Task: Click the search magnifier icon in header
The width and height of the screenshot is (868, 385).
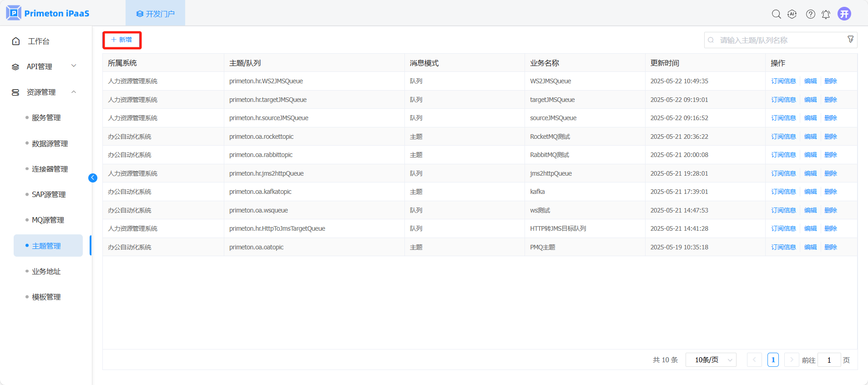Action: click(776, 14)
